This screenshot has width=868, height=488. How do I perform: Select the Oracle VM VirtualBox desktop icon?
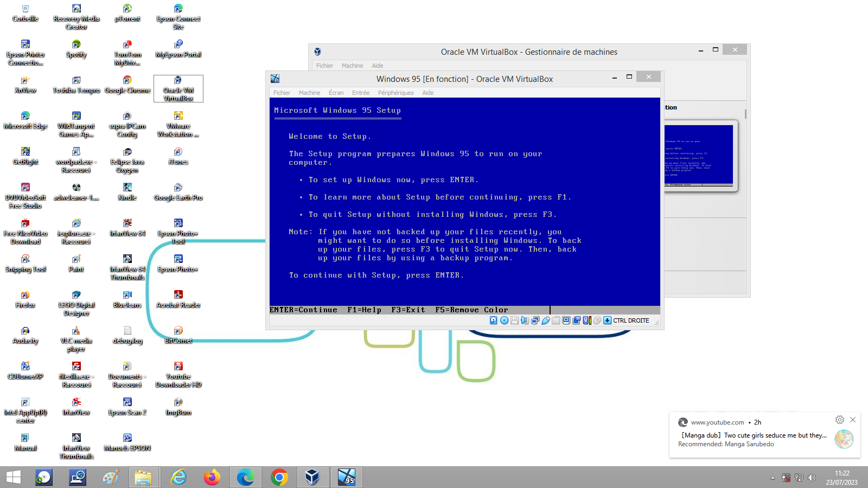coord(178,89)
